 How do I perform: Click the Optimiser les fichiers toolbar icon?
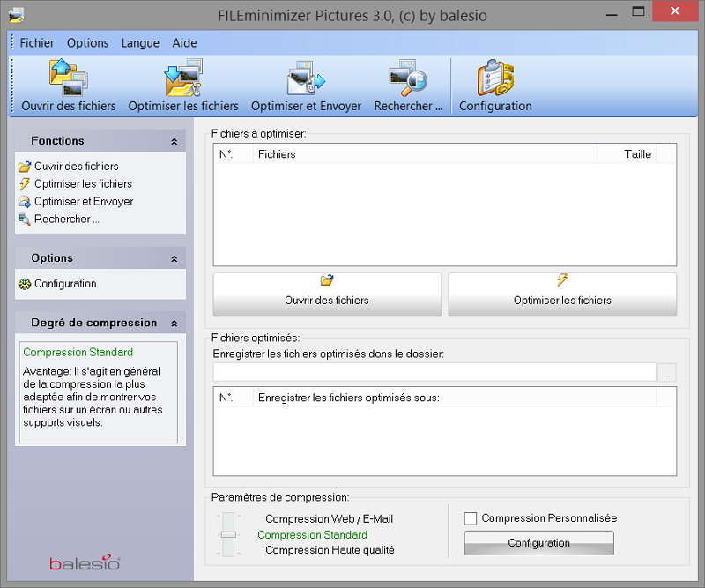tap(183, 78)
